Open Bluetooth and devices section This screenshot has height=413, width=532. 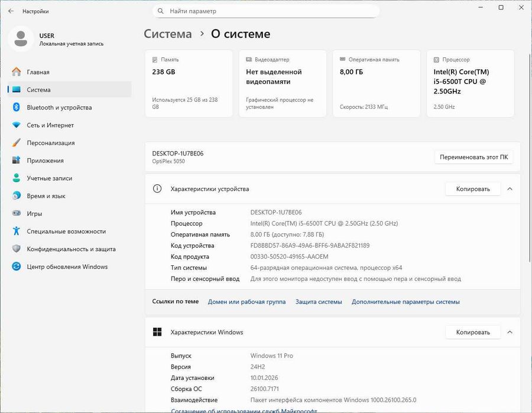(59, 108)
